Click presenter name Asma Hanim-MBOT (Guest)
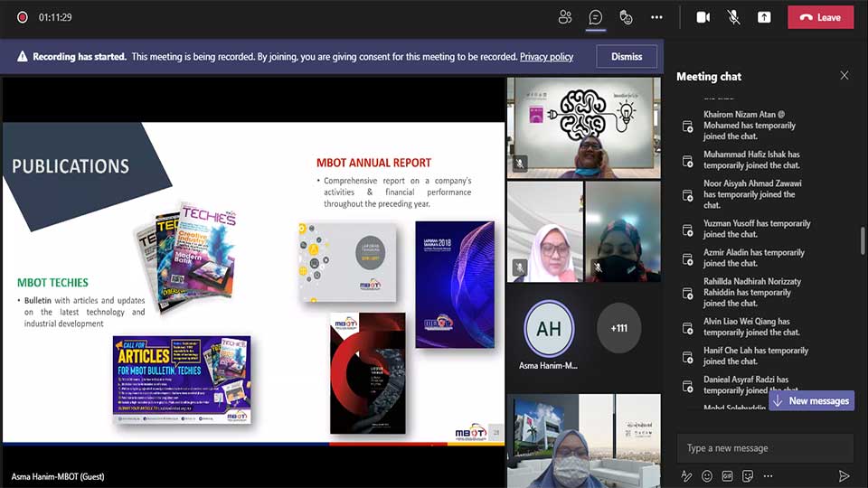The width and height of the screenshot is (868, 488). (58, 476)
